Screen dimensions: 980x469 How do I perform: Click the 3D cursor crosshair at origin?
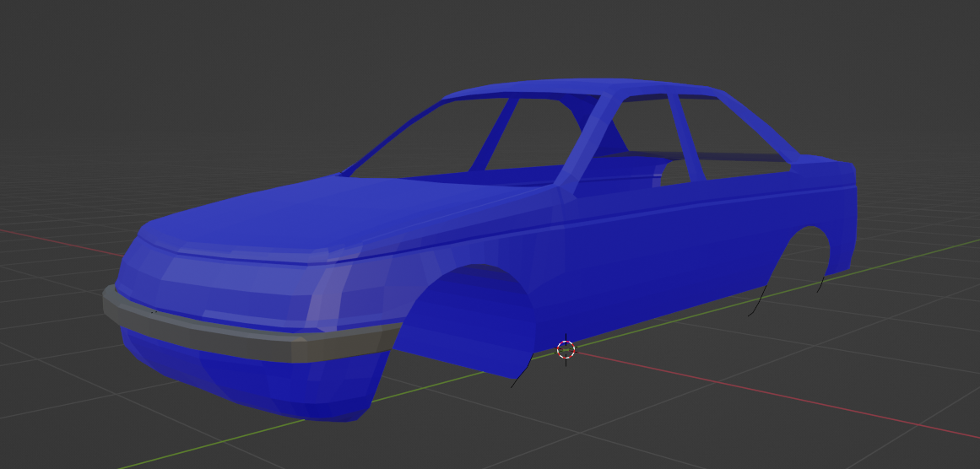point(566,350)
